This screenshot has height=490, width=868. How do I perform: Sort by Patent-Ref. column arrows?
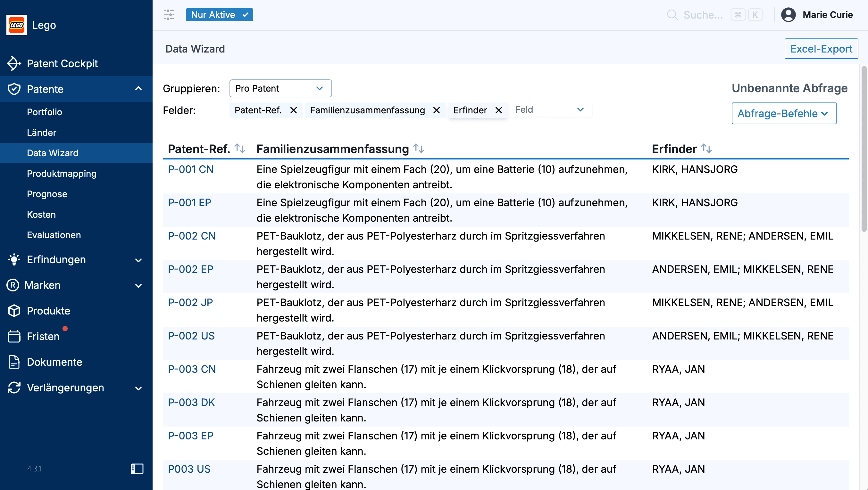tap(239, 148)
